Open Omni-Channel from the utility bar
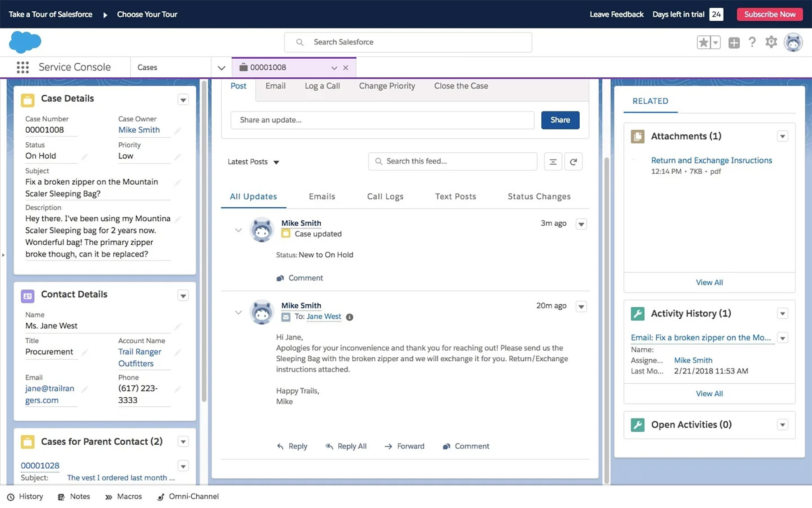Viewport: 812px width, 508px height. [x=188, y=496]
